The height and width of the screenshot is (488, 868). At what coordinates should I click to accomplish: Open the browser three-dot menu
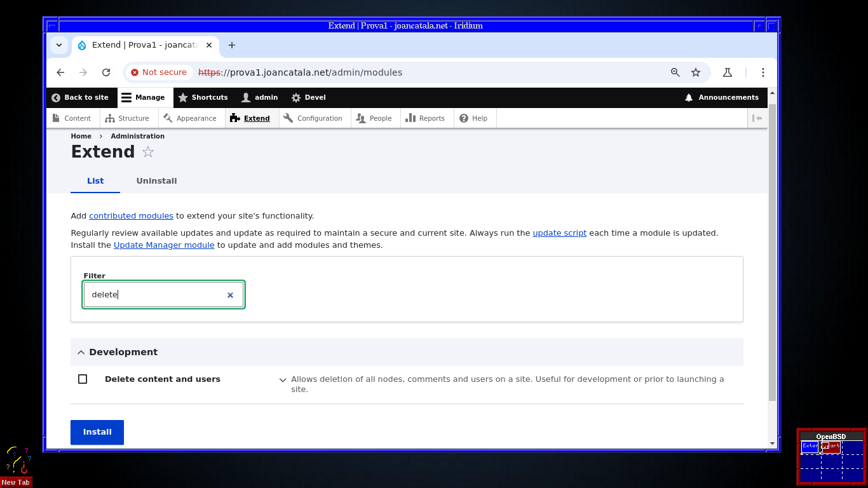pos(763,72)
